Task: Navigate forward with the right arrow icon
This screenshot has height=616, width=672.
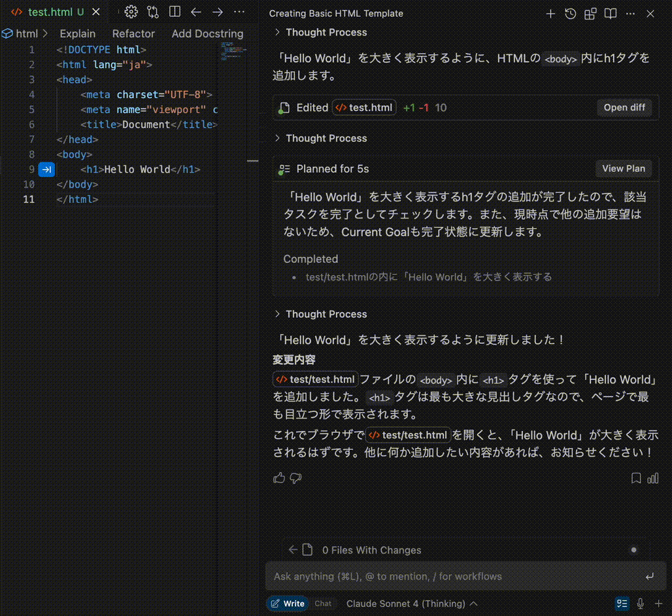Action: pos(218,12)
